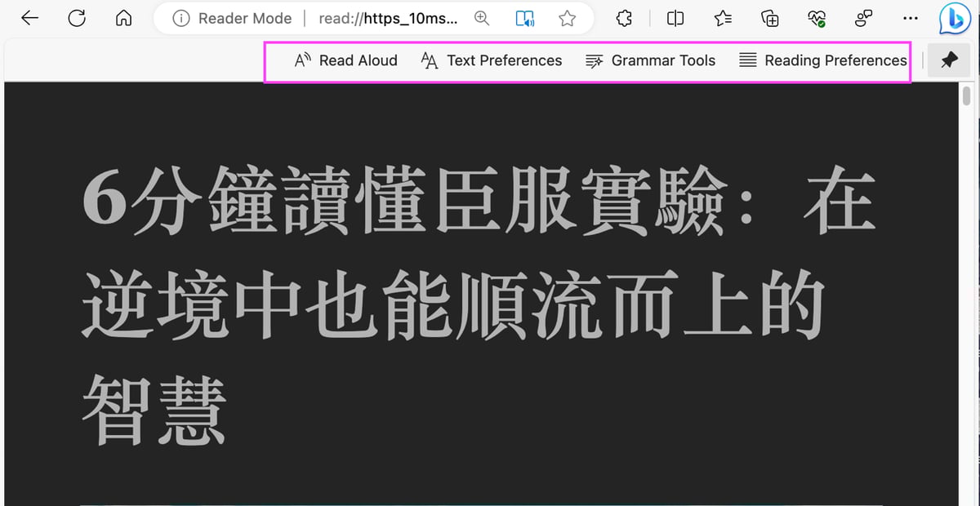
Task: Click the zoom magnifier in address bar
Action: [482, 18]
